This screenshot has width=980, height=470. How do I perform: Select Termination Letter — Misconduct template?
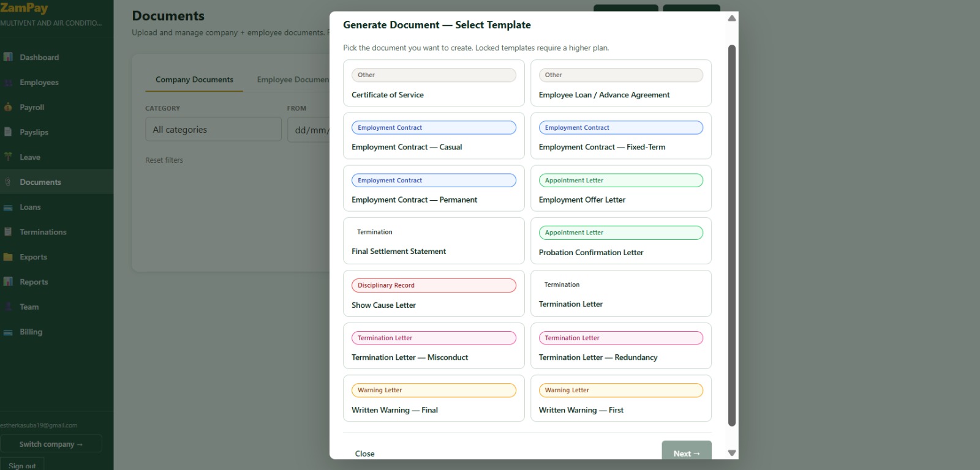[434, 346]
